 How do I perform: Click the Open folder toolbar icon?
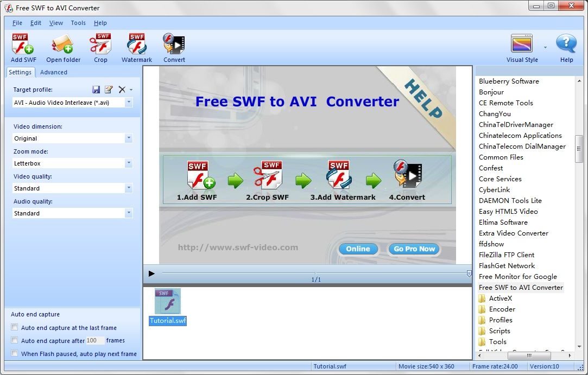coord(62,45)
